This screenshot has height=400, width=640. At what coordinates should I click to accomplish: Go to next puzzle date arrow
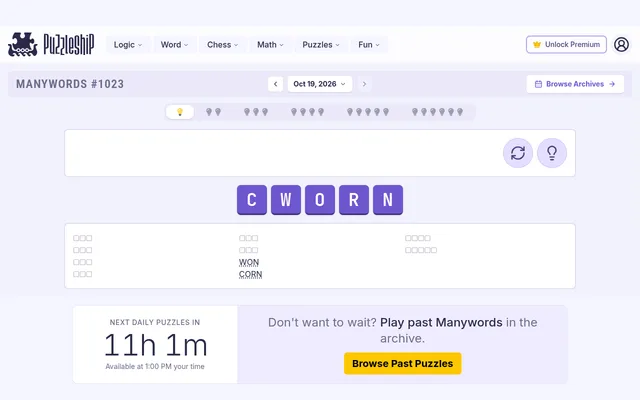[x=364, y=84]
